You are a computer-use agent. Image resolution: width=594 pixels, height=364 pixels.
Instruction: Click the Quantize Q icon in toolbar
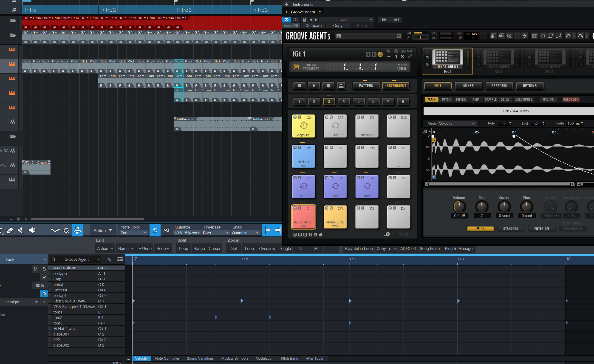click(x=66, y=230)
